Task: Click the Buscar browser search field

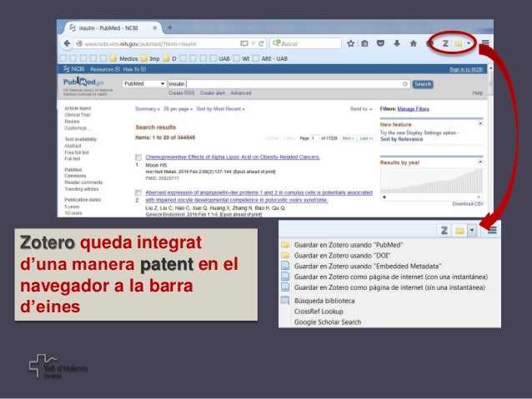Action: point(306,43)
